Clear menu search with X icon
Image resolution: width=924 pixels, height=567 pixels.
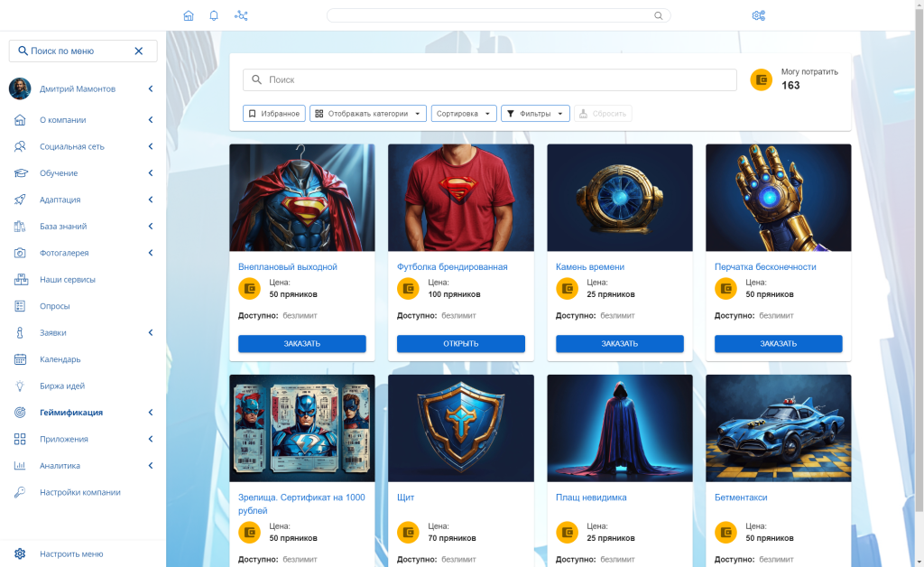(139, 51)
